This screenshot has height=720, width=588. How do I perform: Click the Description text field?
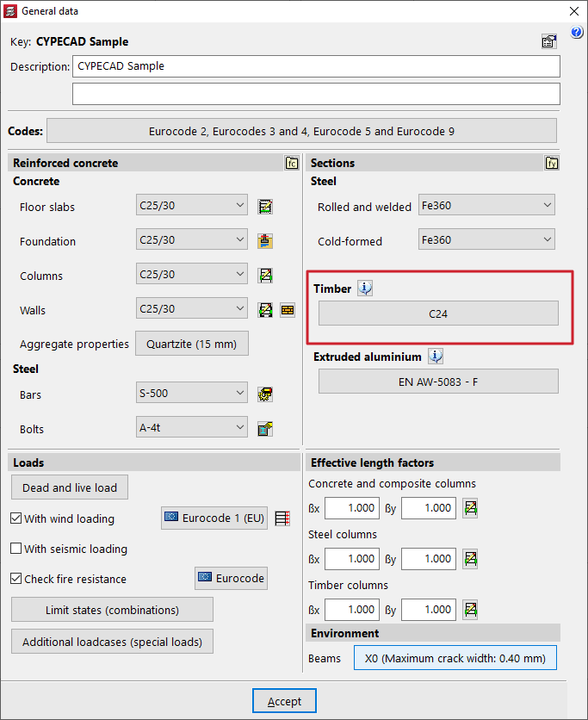316,66
